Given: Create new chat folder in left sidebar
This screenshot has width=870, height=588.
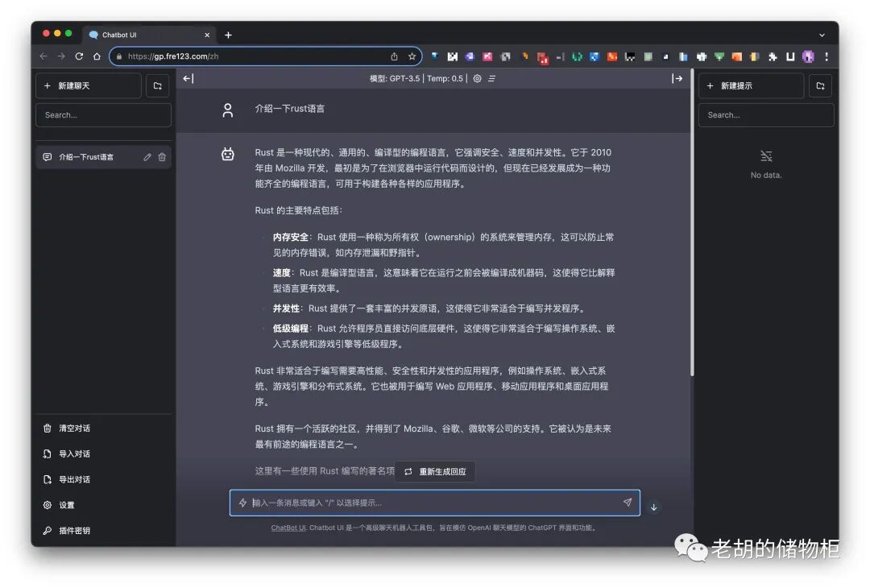Looking at the screenshot, I should pos(158,86).
